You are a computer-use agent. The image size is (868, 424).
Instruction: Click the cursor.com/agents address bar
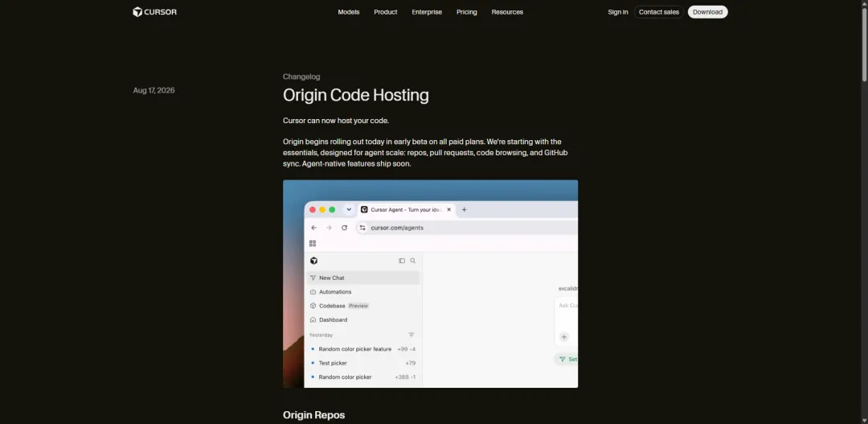coord(466,228)
